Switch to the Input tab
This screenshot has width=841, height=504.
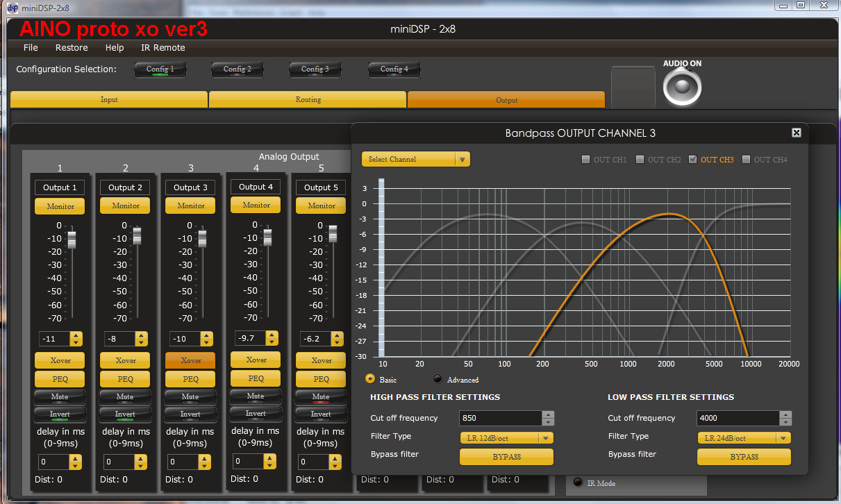(x=109, y=99)
